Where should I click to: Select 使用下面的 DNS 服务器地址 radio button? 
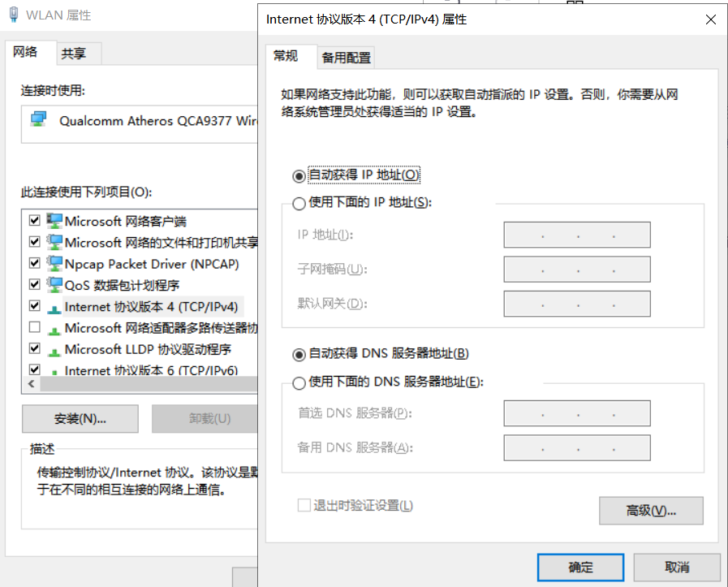click(299, 383)
